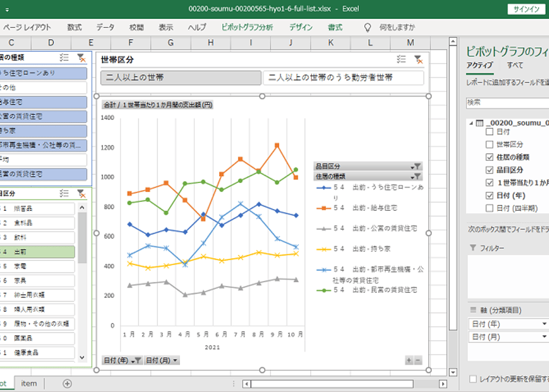This screenshot has width=549, height=392.
Task: Clear filter in 品目区分 slicer
Action: [81, 194]
